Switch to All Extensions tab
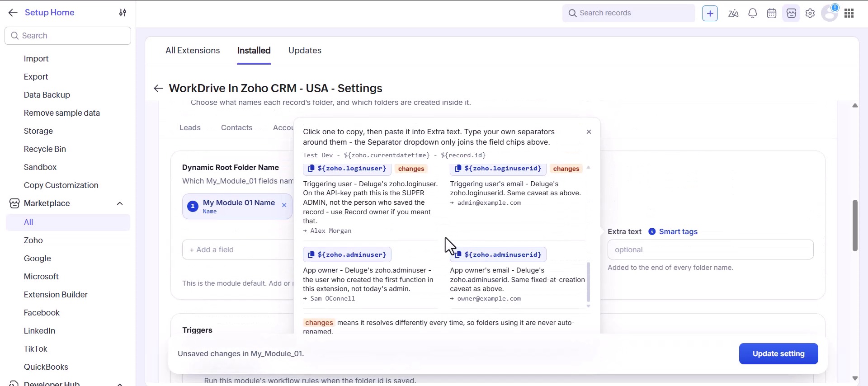Viewport: 868px width, 386px height. click(193, 51)
